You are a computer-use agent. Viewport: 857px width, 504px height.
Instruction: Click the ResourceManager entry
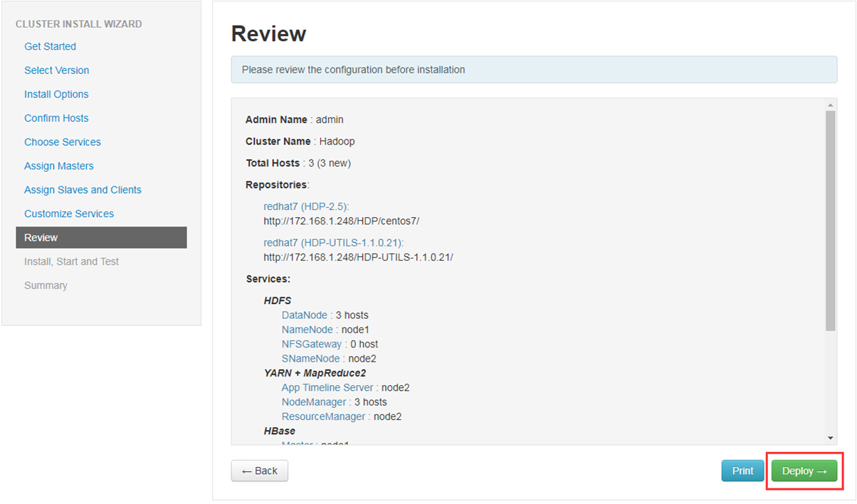[x=342, y=416]
